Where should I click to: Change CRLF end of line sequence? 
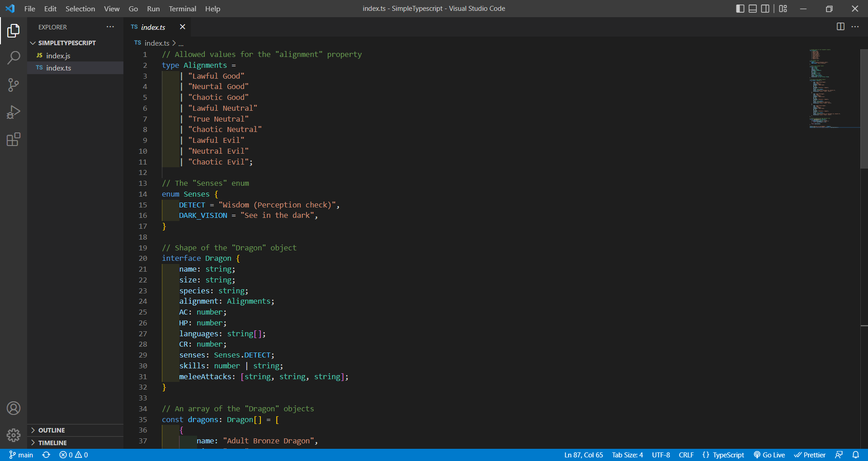click(686, 455)
